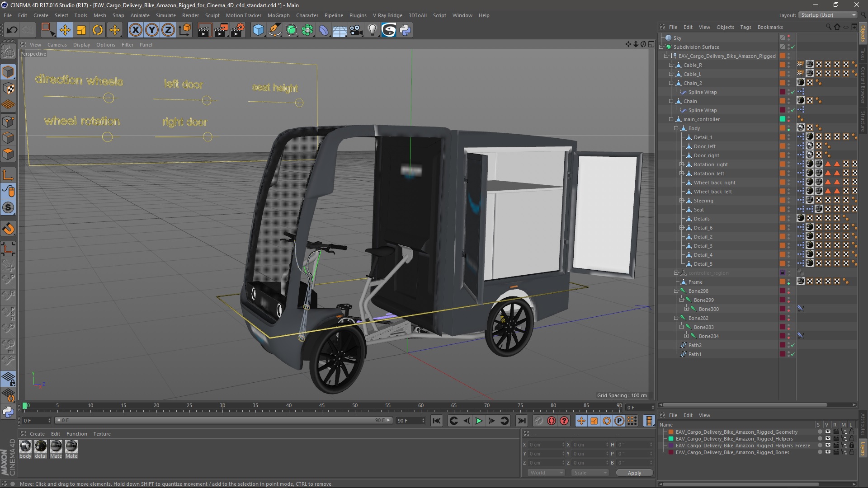Image resolution: width=868 pixels, height=488 pixels.
Task: Select the Move tool
Action: point(65,30)
